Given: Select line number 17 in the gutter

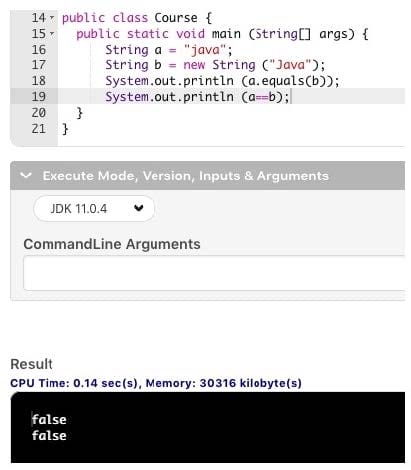Looking at the screenshot, I should pos(39,65).
